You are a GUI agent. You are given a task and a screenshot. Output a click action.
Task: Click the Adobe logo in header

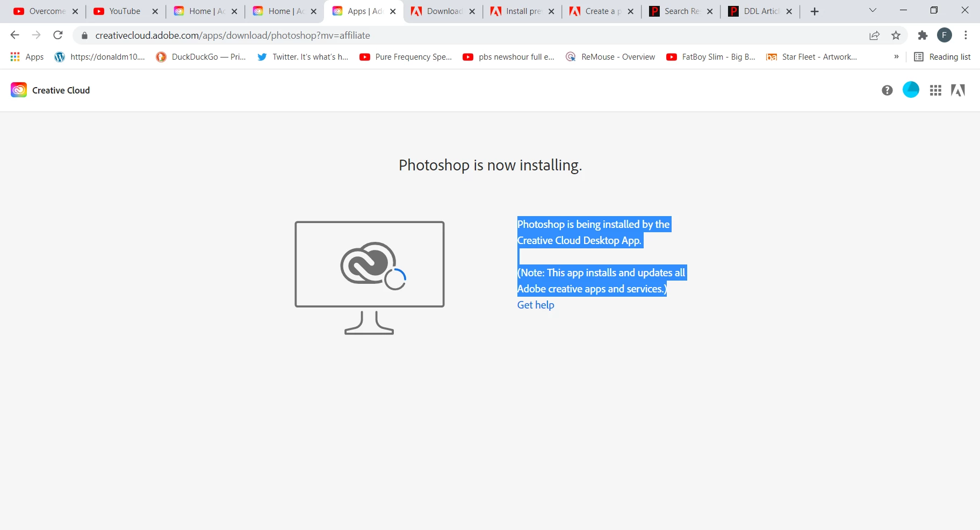click(958, 90)
